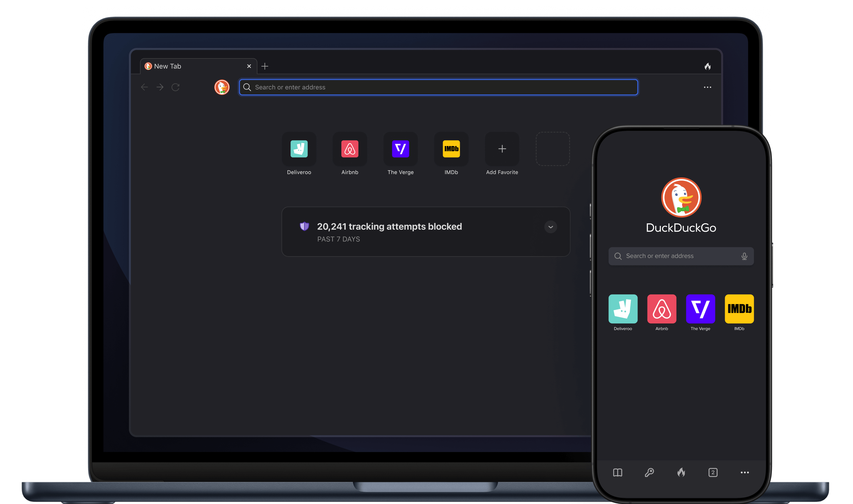The height and width of the screenshot is (504, 853).
Task: Tap the DuckDuckGo duck logo on the phone
Action: point(681,197)
